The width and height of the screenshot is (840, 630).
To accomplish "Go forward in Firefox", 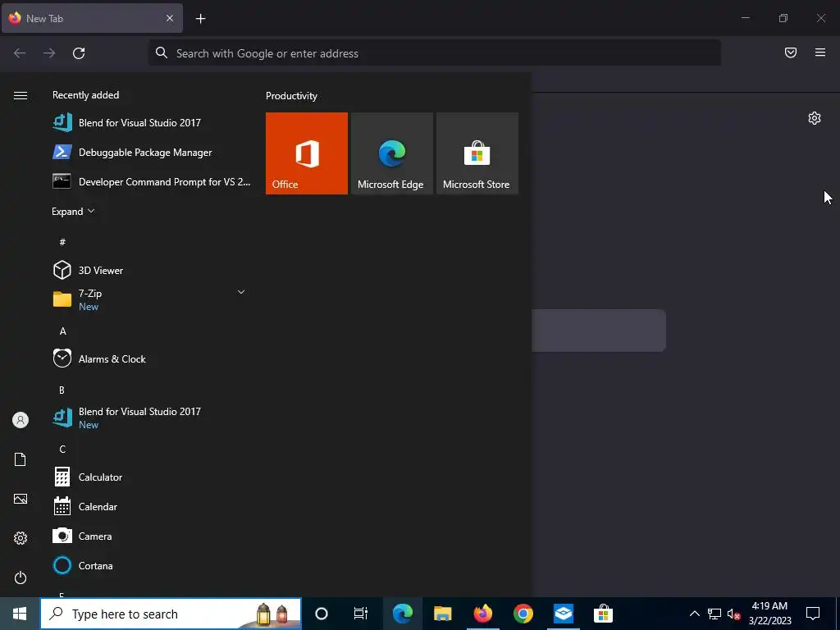I will (49, 53).
